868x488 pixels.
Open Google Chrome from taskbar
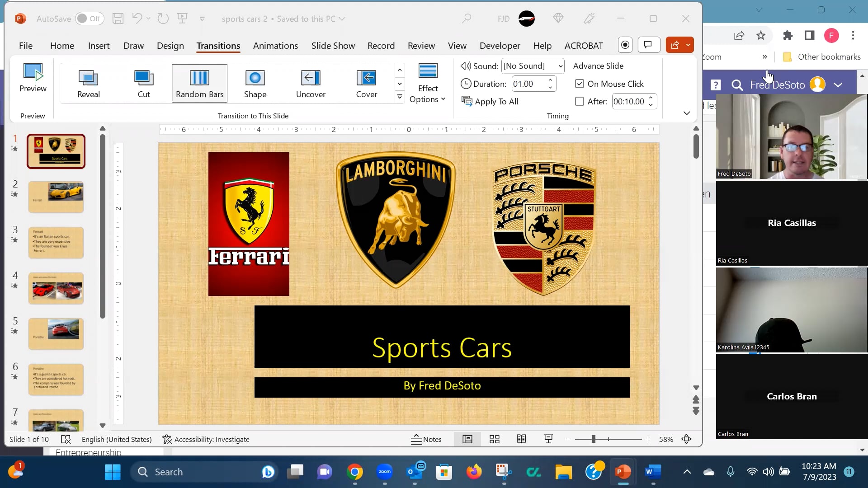coord(355,472)
